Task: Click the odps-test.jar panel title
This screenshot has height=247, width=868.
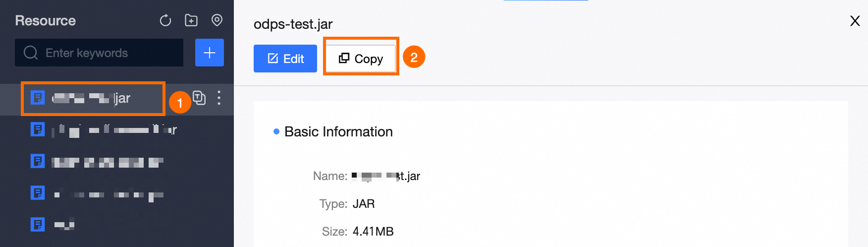Action: tap(293, 24)
